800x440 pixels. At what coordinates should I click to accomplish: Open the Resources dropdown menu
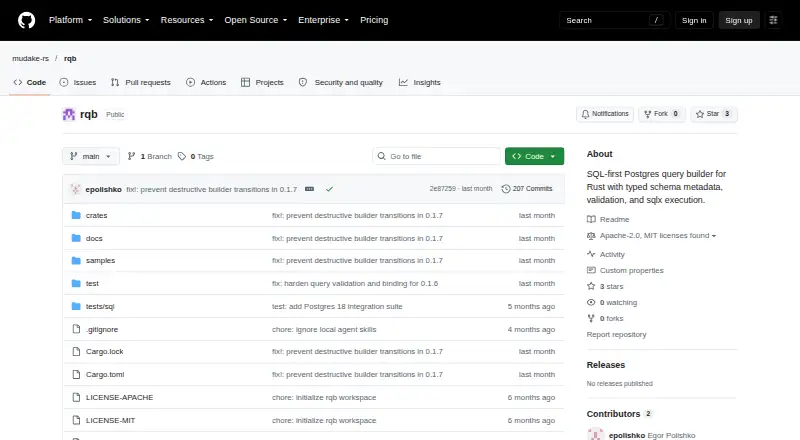(187, 20)
